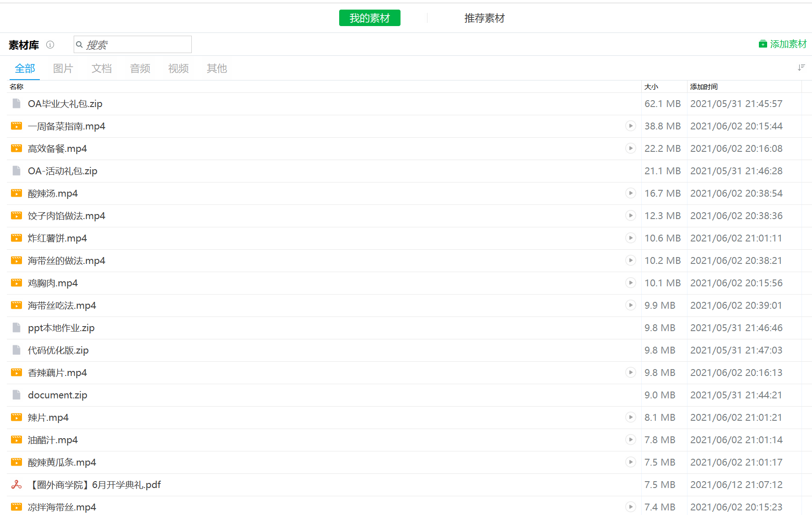Viewport: 812px width, 515px height.
Task: Switch to the 视频 filter tab
Action: click(179, 69)
